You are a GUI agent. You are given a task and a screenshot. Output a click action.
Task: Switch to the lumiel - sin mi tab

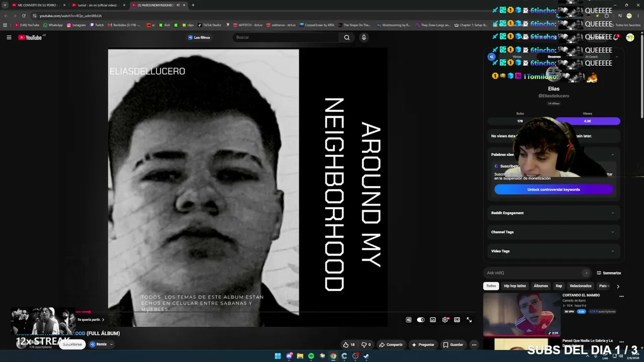click(98, 5)
